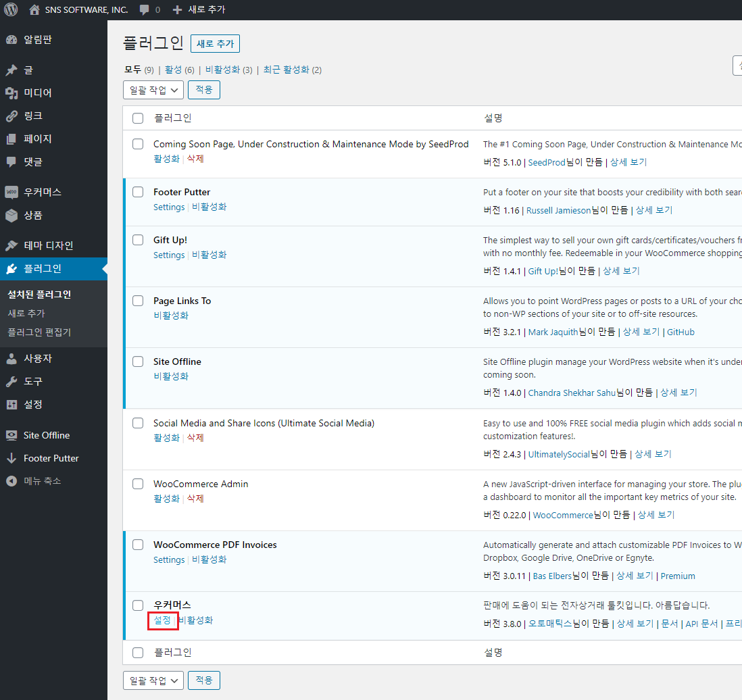Open the 알림판 dashboard icon
The image size is (742, 700).
(11, 40)
